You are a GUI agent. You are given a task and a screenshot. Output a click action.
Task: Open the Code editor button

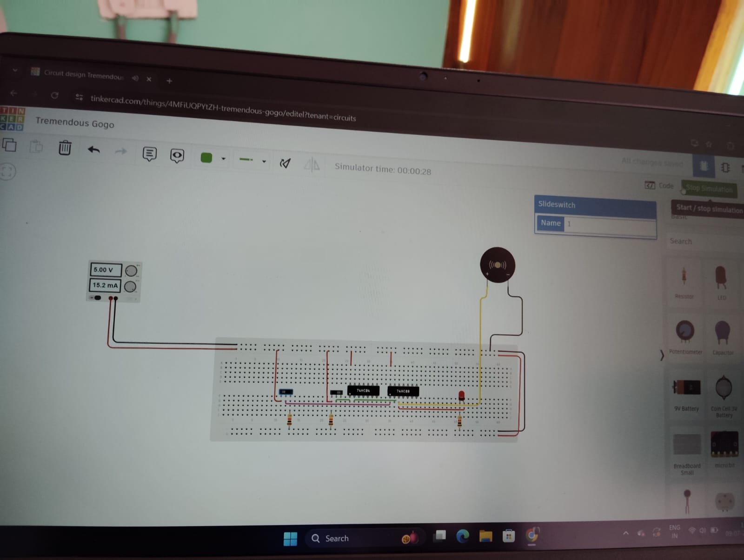[x=659, y=186]
